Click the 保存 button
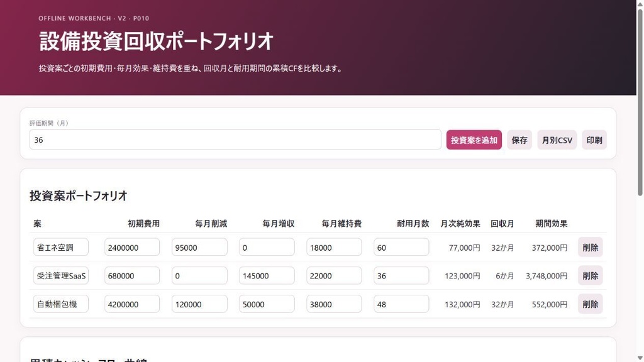The image size is (644, 362). click(x=519, y=140)
